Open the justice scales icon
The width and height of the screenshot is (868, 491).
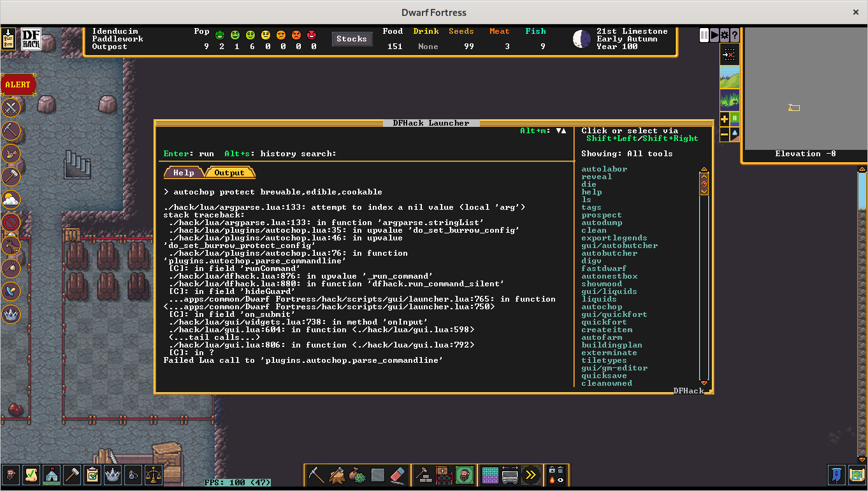pyautogui.click(x=154, y=474)
